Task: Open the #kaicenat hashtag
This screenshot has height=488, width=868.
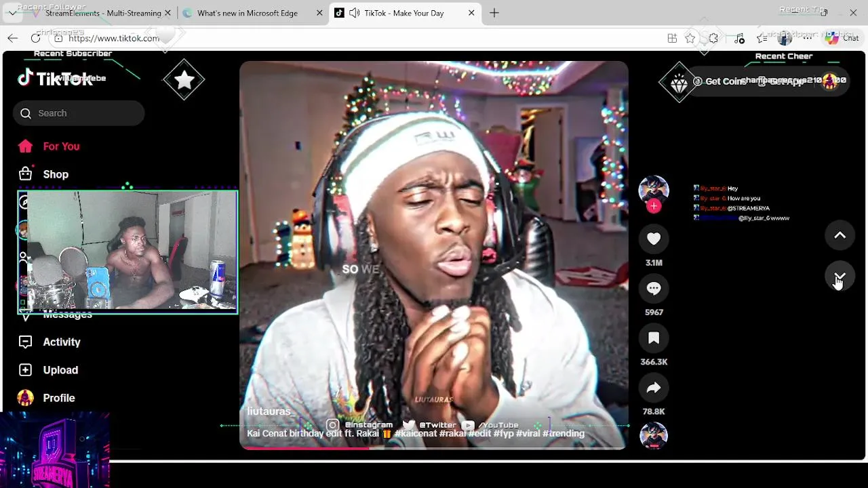Action: coord(416,434)
